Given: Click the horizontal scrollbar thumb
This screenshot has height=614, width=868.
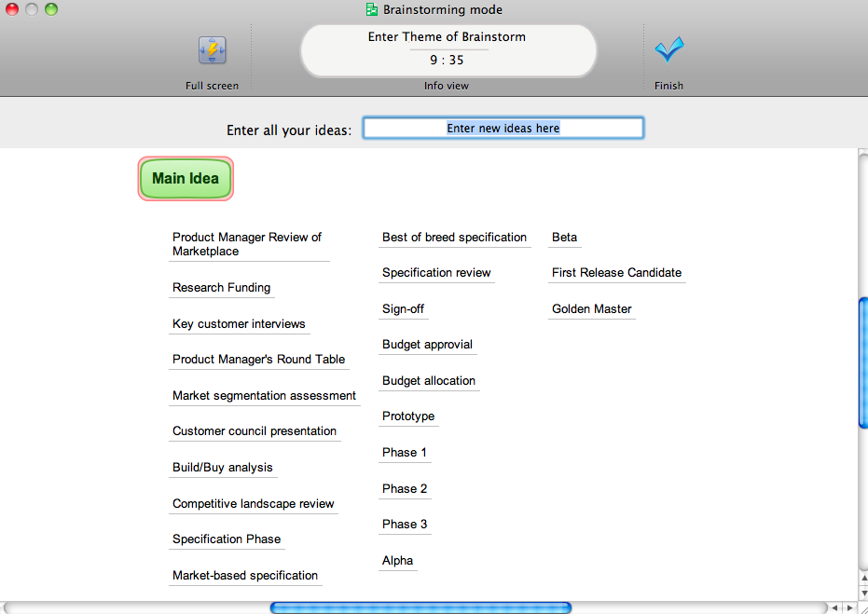Looking at the screenshot, I should 420,607.
